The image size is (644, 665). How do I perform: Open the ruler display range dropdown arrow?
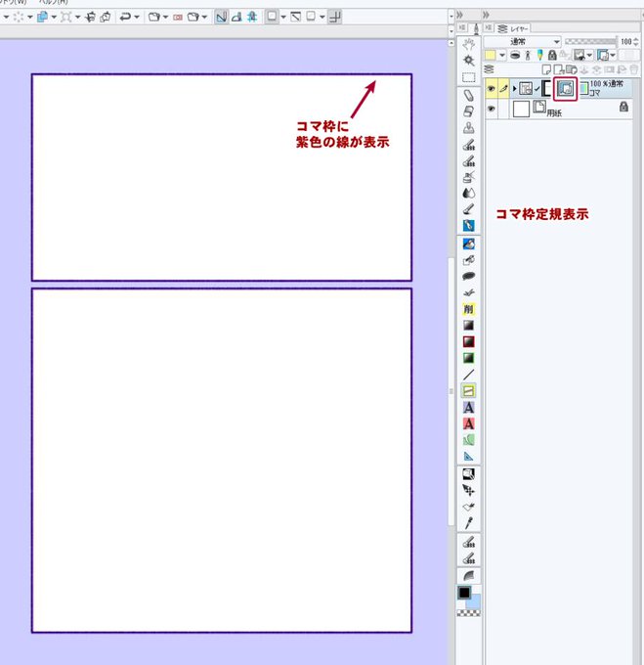tap(613, 55)
